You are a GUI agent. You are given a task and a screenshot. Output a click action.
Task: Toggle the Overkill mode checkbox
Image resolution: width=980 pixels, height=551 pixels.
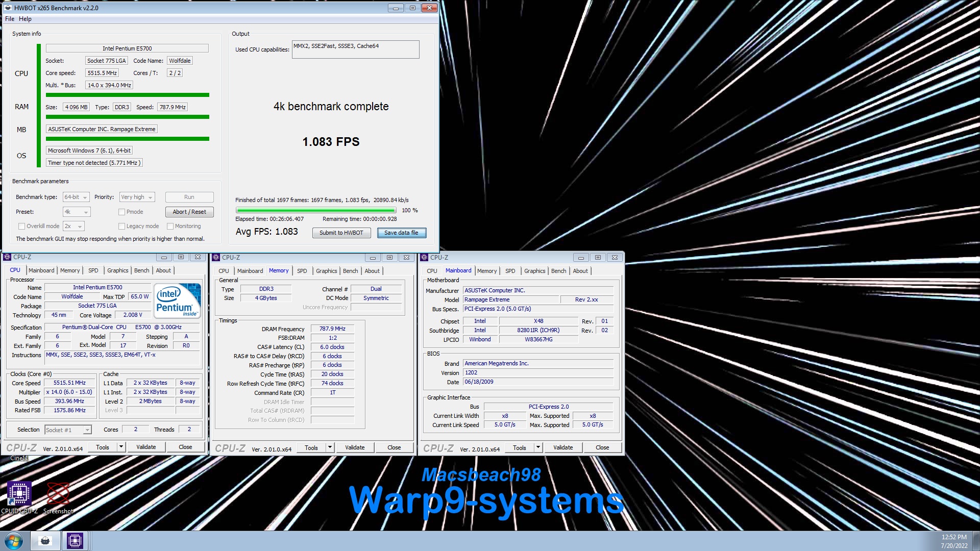(21, 226)
